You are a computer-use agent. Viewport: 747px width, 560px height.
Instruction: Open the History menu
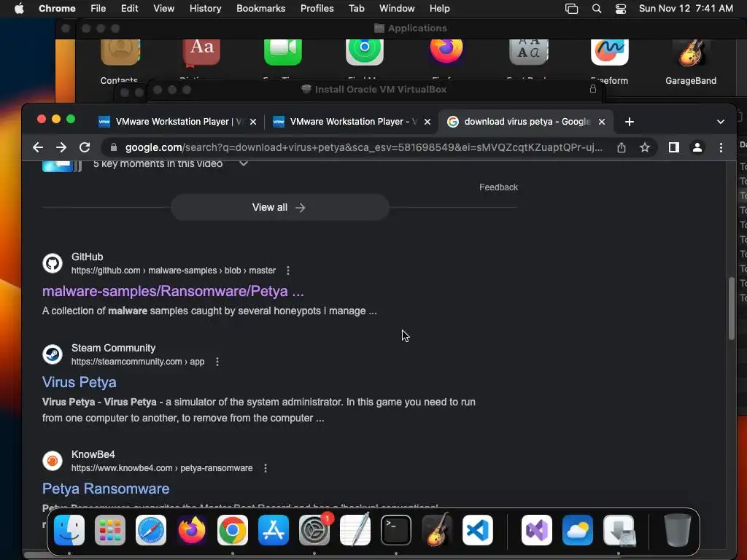click(x=205, y=9)
